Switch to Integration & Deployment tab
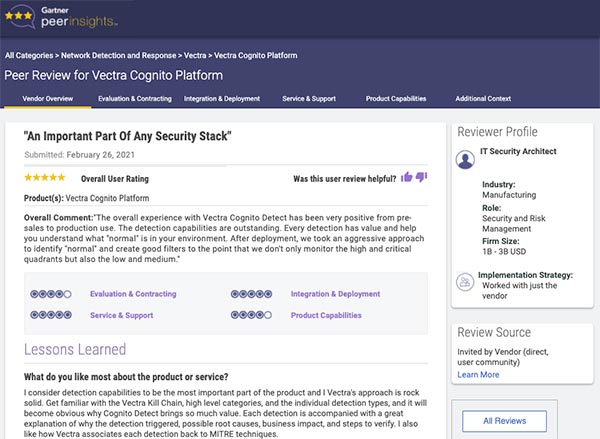 point(222,99)
